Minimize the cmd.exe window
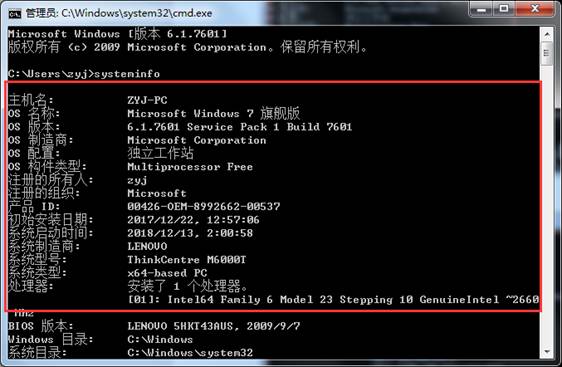The height and width of the screenshot is (367, 562). click(x=481, y=9)
